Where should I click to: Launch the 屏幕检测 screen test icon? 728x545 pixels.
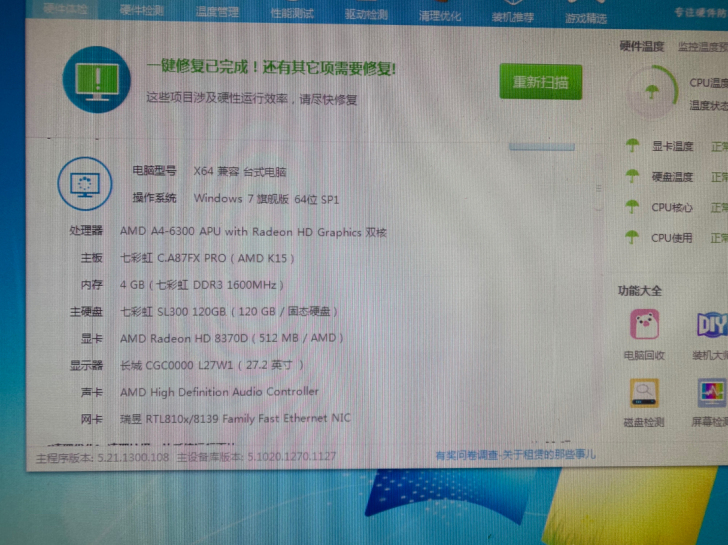point(712,393)
